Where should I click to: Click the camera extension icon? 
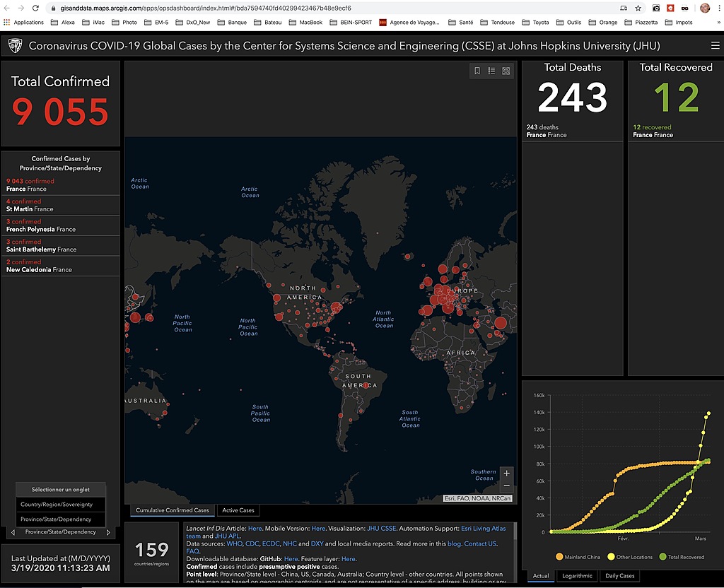click(656, 8)
